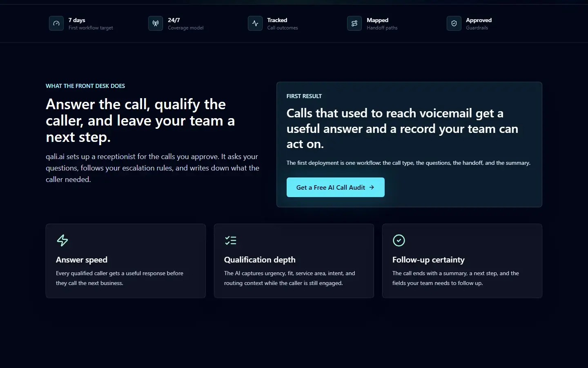588x368 pixels.
Task: Click the "Answer the call, qualify the caller" heading
Action: [x=140, y=121]
